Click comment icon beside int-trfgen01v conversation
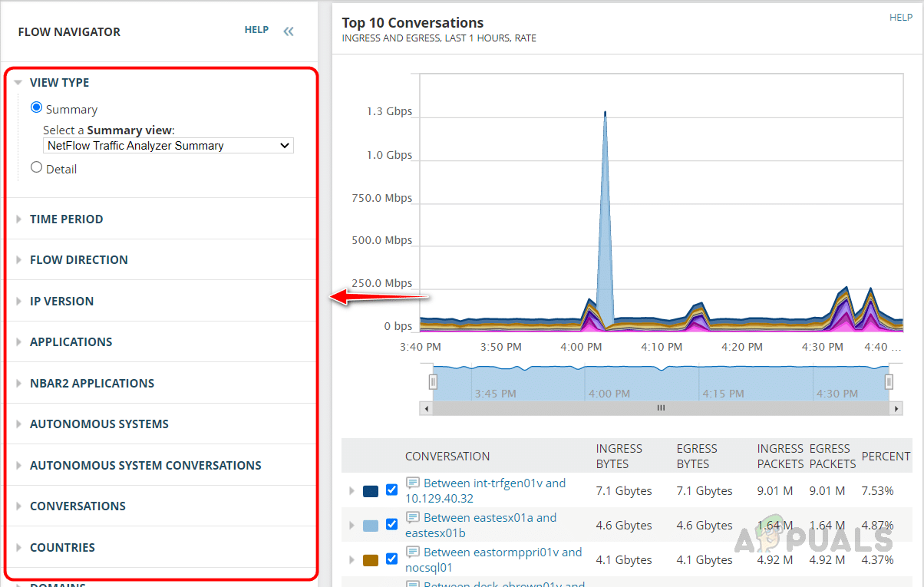The width and height of the screenshot is (924, 587). click(x=413, y=483)
